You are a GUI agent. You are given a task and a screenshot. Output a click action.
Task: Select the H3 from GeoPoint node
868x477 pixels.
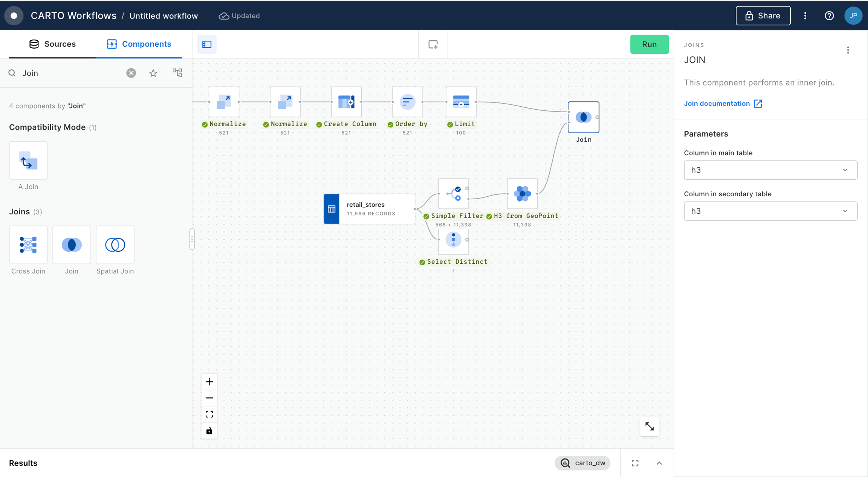coord(522,194)
